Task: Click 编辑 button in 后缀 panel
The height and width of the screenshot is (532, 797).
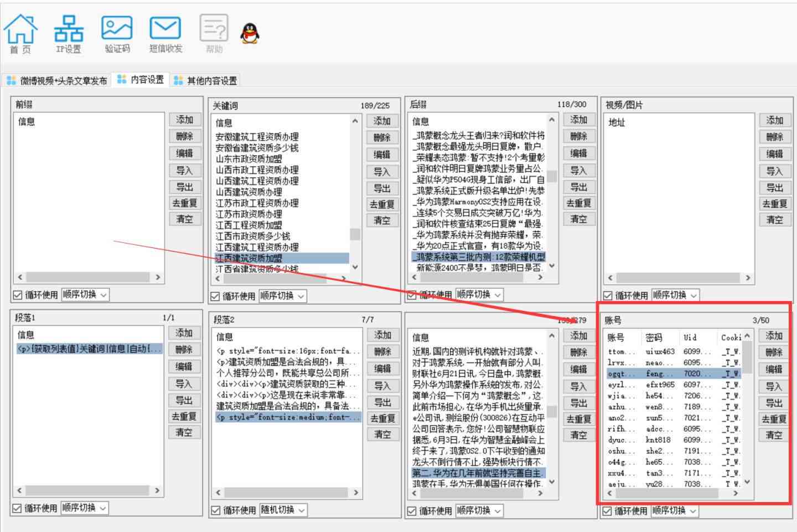Action: [x=578, y=153]
